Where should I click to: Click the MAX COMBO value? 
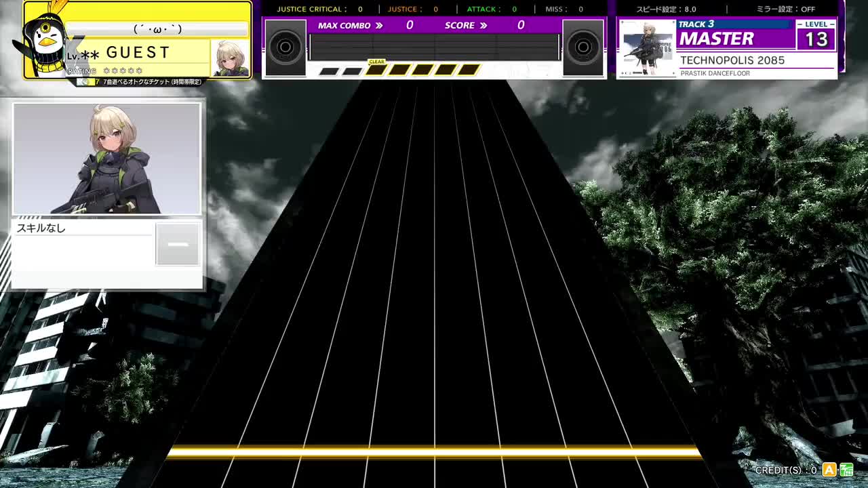pos(410,25)
